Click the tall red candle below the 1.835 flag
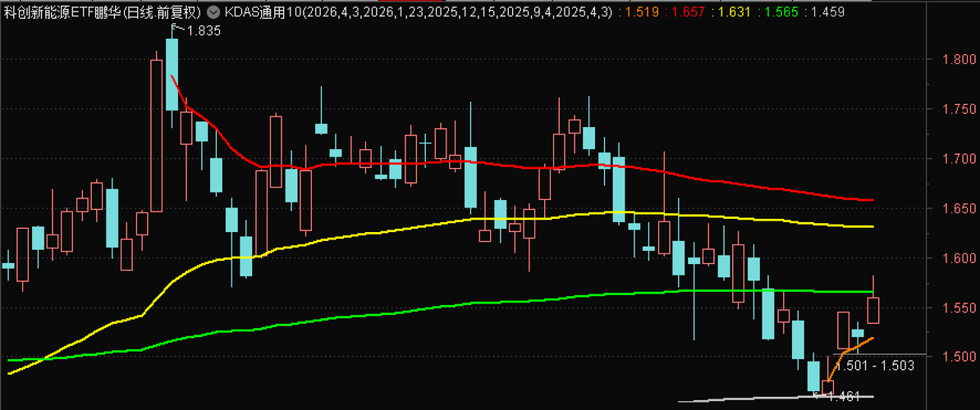Viewport: 980px width, 410px height. 157,135
